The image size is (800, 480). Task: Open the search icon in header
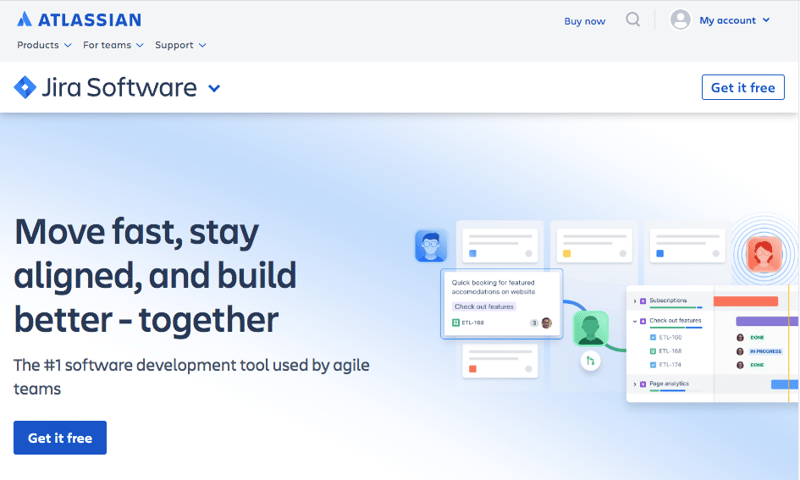633,20
